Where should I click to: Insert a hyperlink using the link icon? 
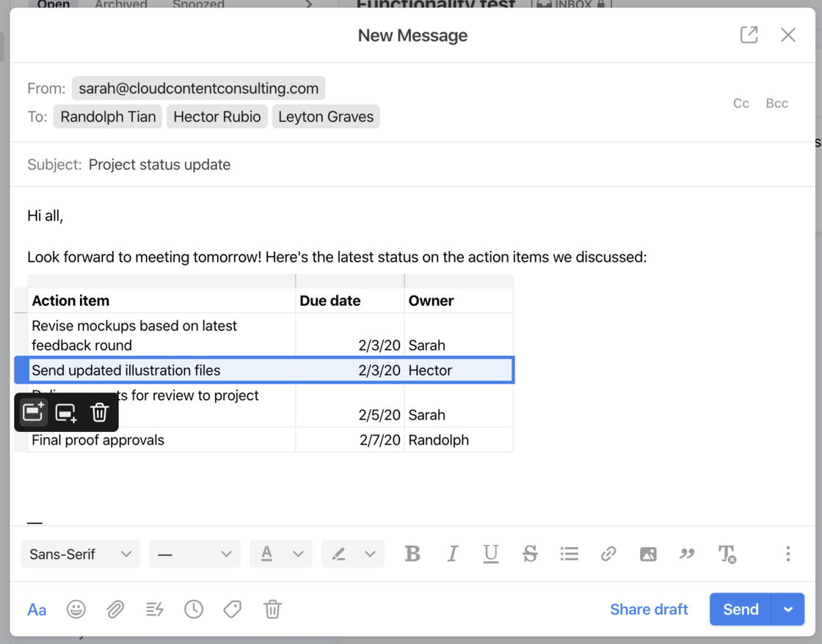click(608, 554)
